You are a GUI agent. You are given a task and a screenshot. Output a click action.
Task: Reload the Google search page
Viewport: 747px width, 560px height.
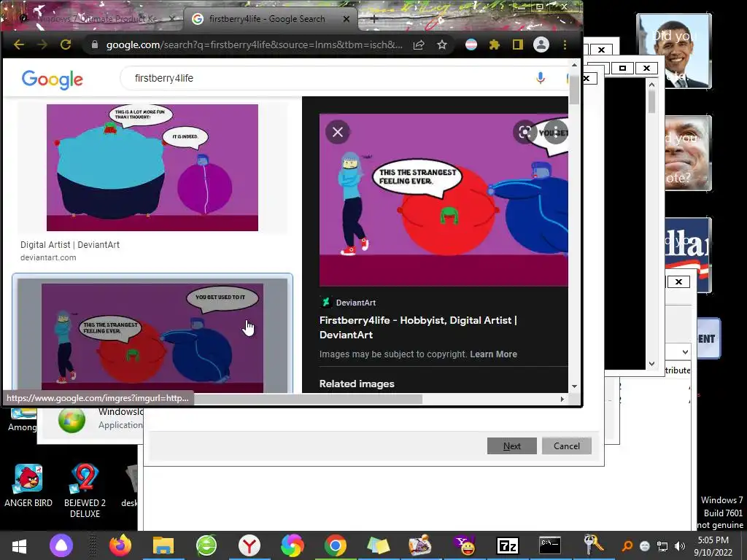point(66,44)
